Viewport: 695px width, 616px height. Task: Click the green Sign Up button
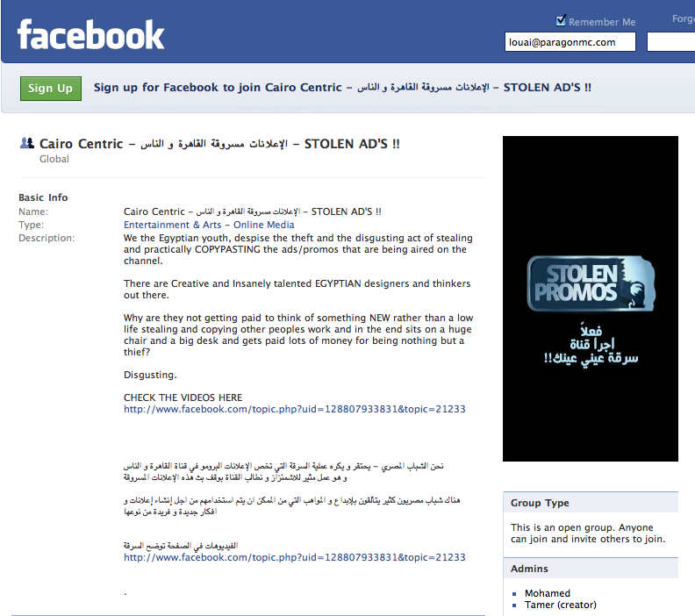click(x=51, y=89)
